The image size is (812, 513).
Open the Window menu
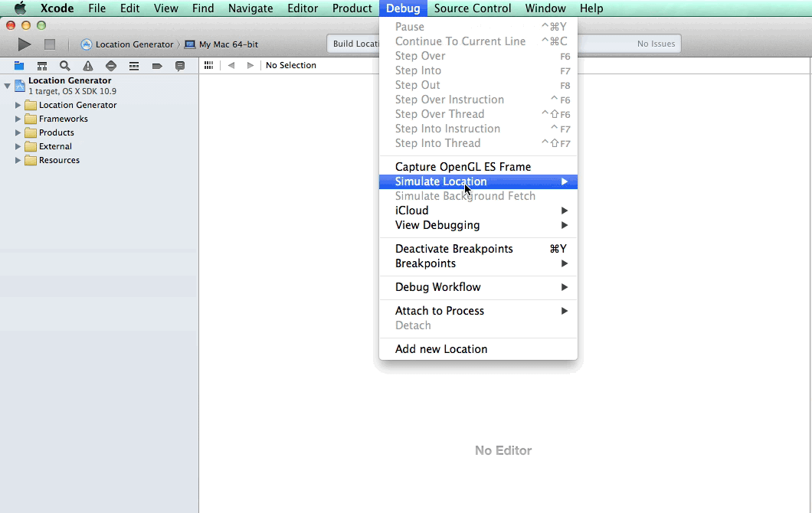(x=545, y=8)
